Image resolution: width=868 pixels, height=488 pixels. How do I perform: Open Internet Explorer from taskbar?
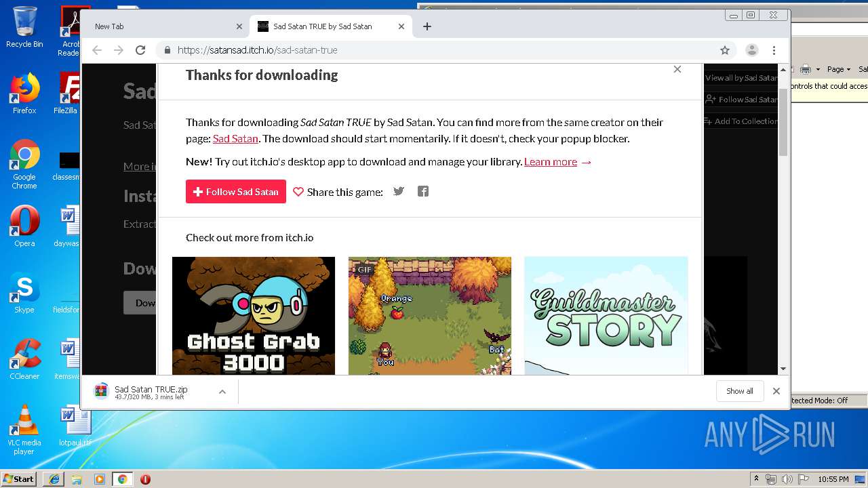tap(54, 479)
